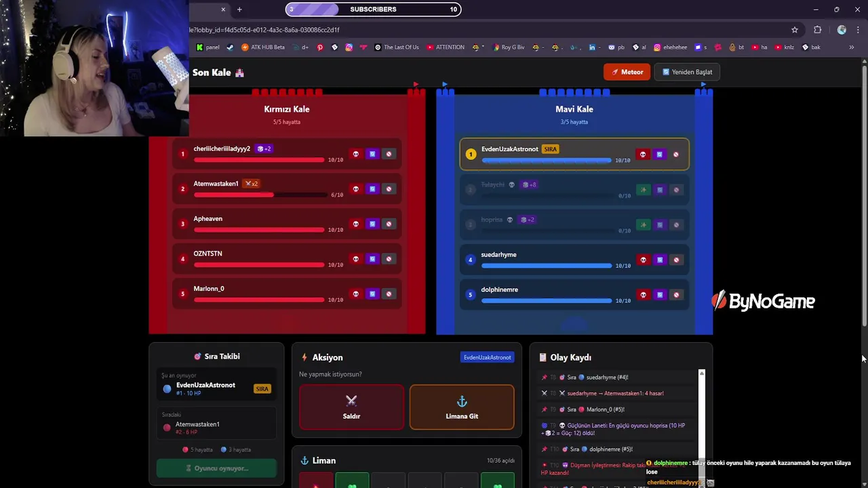Click the Son Kale title
Viewport: 868px width, 488px height.
click(x=212, y=73)
